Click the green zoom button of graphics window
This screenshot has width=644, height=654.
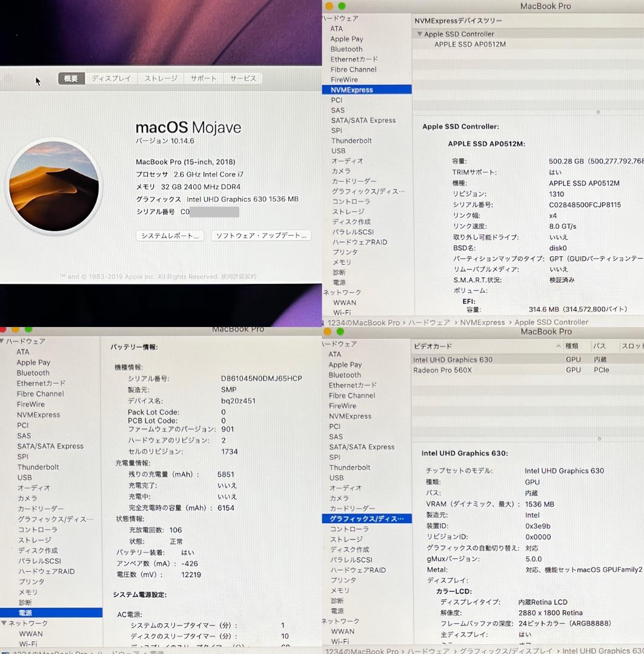pos(340,332)
